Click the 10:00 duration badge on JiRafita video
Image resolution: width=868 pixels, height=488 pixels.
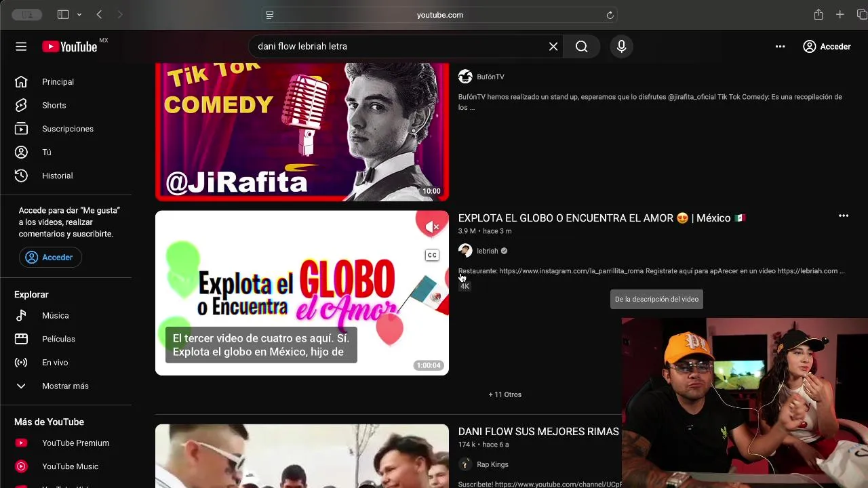pos(431,192)
